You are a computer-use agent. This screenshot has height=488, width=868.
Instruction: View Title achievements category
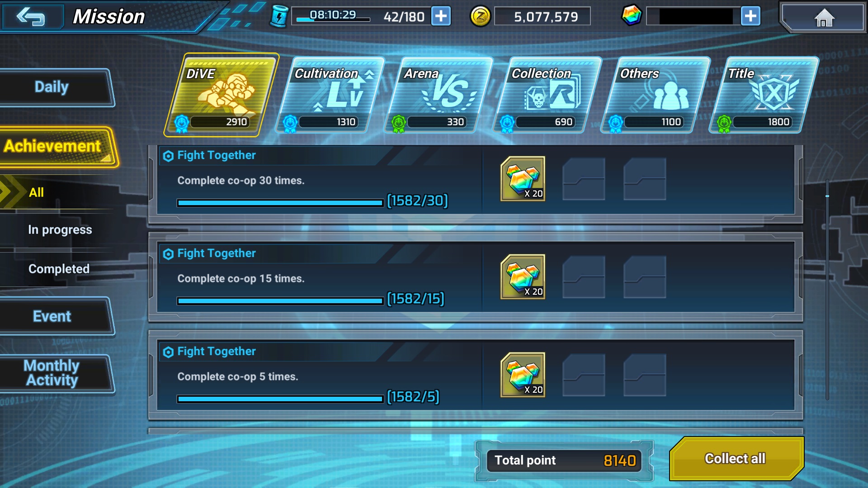(764, 95)
